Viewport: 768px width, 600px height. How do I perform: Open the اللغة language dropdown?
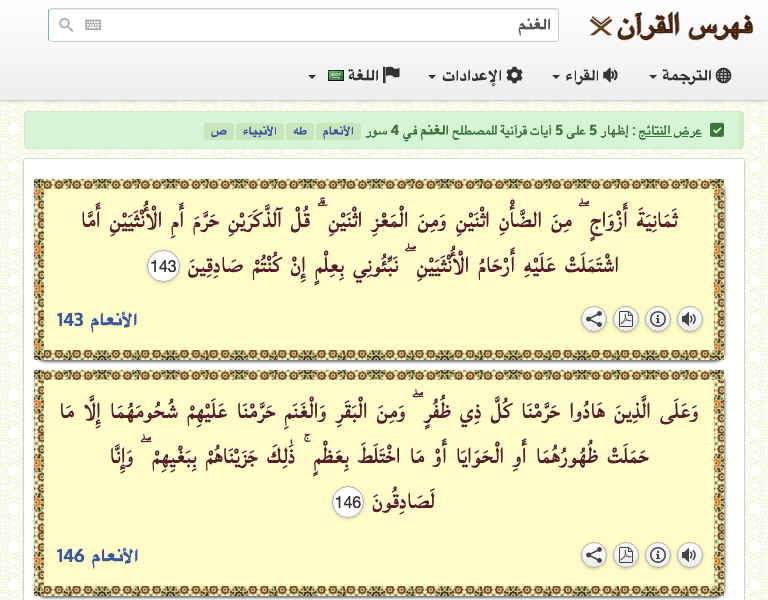pyautogui.click(x=354, y=75)
